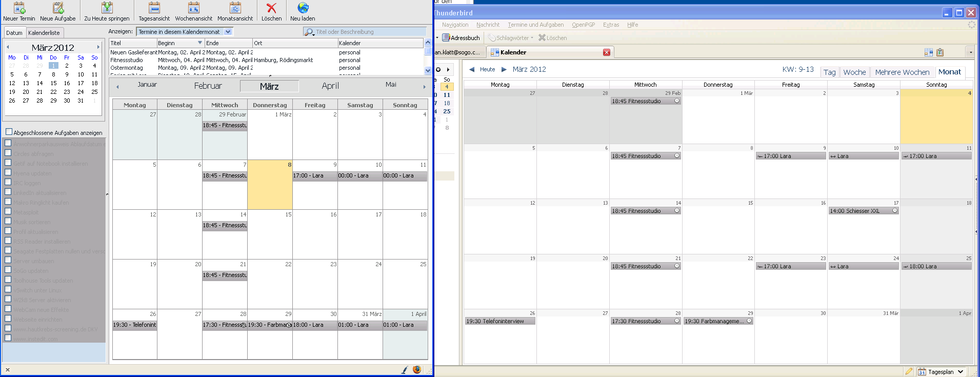Screen dimensions: 980x377
Task: Open the Adressbuch in Thunderbird toolbar
Action: pyautogui.click(x=461, y=38)
